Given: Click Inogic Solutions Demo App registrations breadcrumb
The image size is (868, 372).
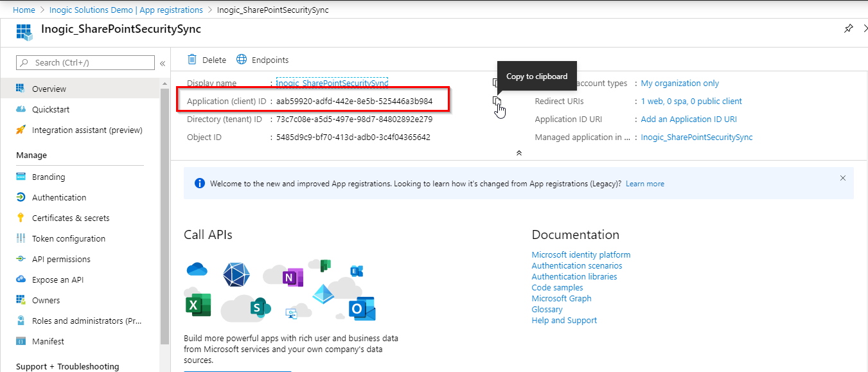Looking at the screenshot, I should click(x=126, y=10).
